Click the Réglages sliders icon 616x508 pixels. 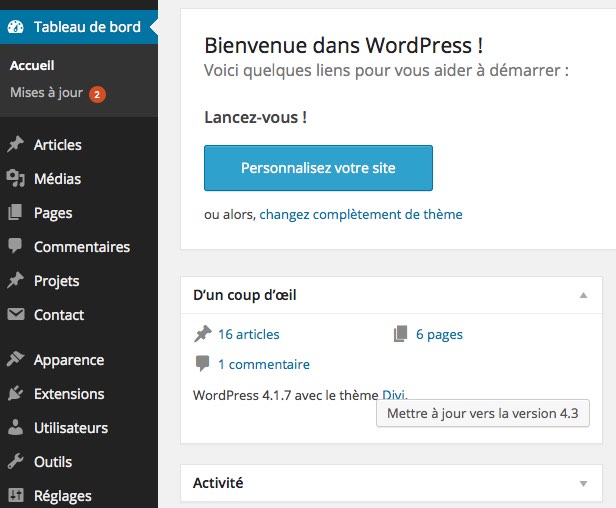15,495
